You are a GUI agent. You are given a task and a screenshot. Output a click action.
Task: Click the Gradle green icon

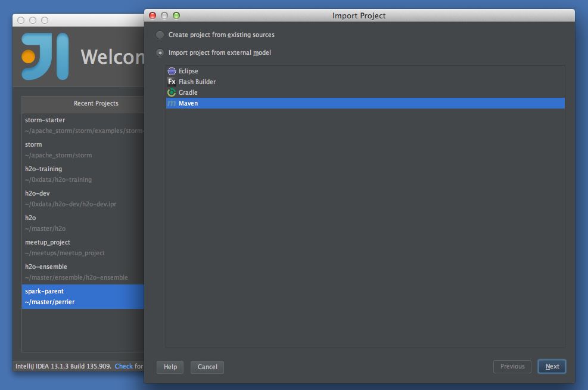point(172,92)
